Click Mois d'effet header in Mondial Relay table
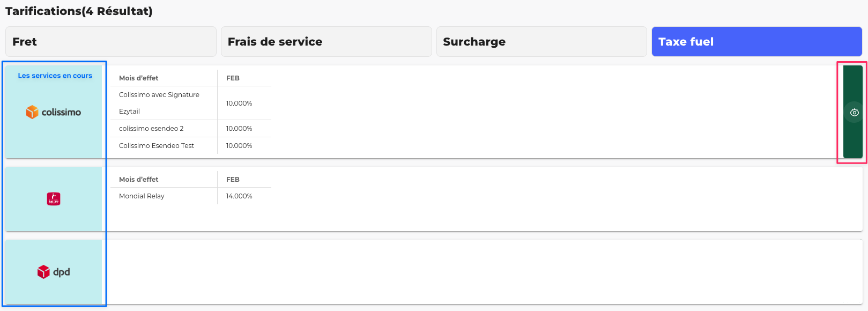The height and width of the screenshot is (311, 868). click(x=138, y=180)
